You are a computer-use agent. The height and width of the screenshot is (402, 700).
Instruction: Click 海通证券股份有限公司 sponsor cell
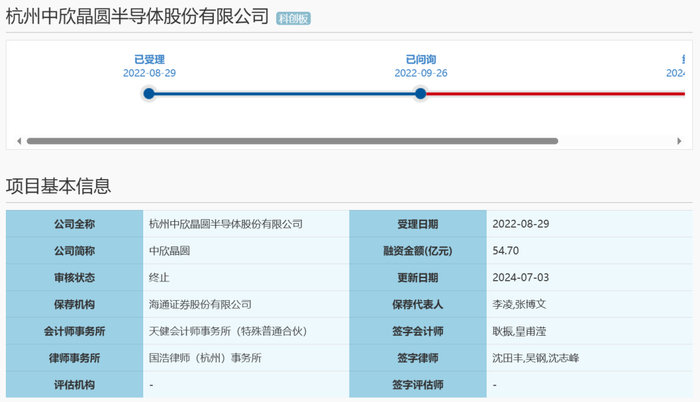(x=246, y=304)
